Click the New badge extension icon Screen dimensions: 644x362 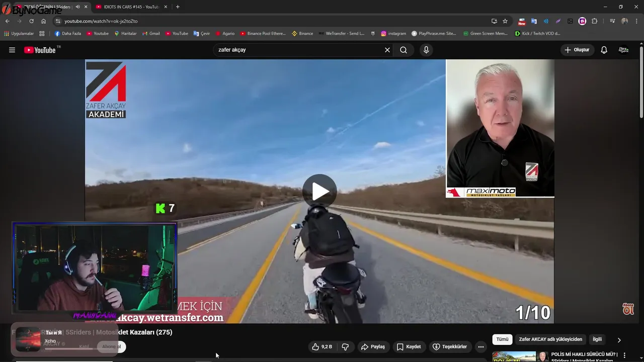point(522,21)
